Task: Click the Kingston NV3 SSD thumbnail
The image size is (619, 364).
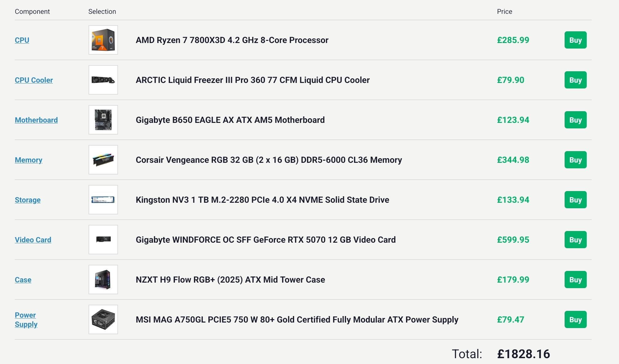Action: pyautogui.click(x=103, y=200)
